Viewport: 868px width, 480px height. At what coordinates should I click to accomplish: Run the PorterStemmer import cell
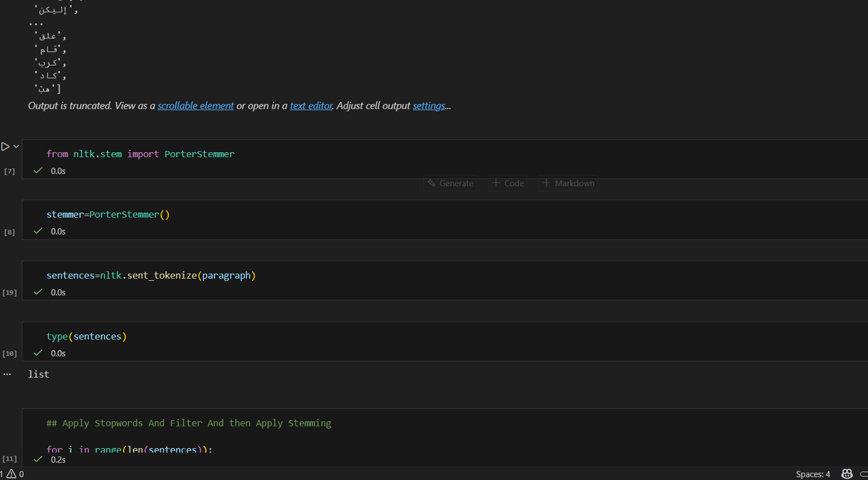pyautogui.click(x=5, y=146)
